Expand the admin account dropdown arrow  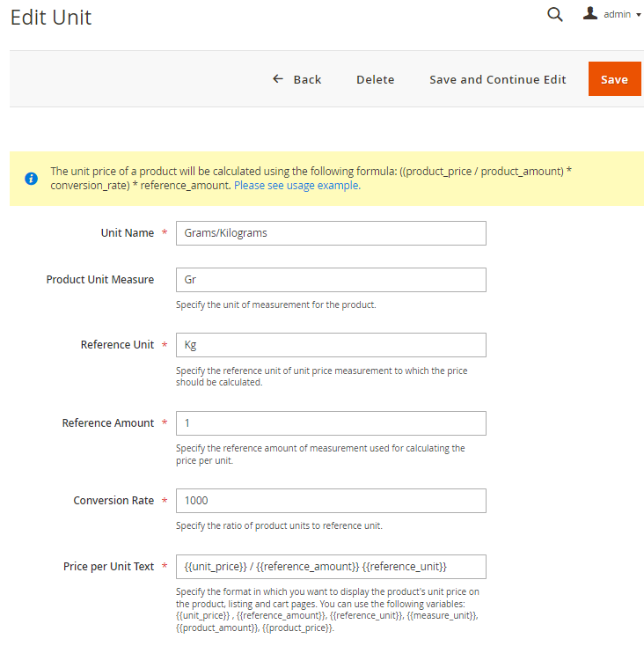click(638, 15)
